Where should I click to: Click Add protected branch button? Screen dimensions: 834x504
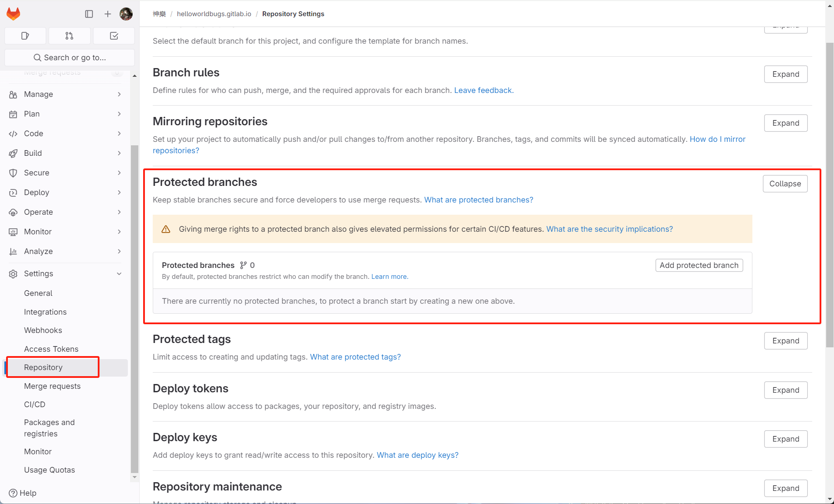(x=699, y=265)
